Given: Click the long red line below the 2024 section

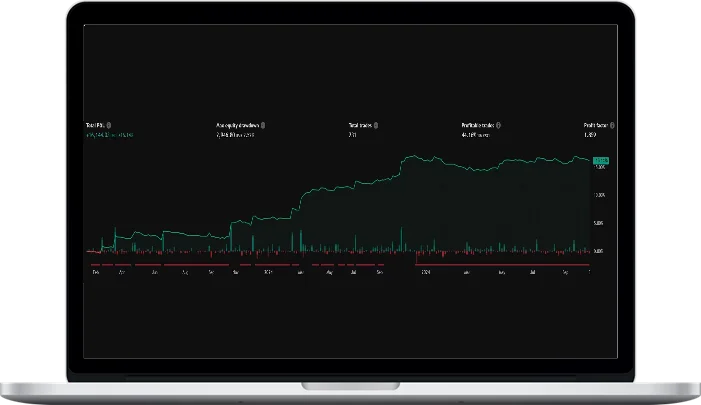Looking at the screenshot, I should click(x=500, y=264).
